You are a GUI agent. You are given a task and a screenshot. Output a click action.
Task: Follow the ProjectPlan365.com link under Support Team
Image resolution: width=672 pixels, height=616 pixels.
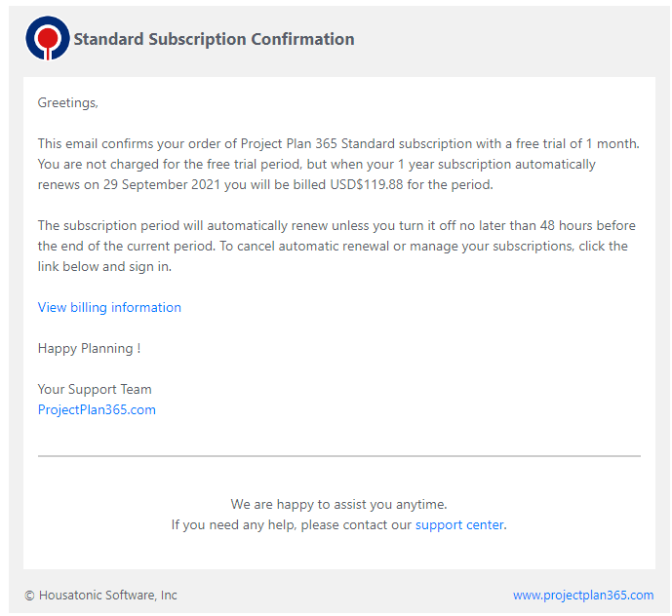point(97,410)
